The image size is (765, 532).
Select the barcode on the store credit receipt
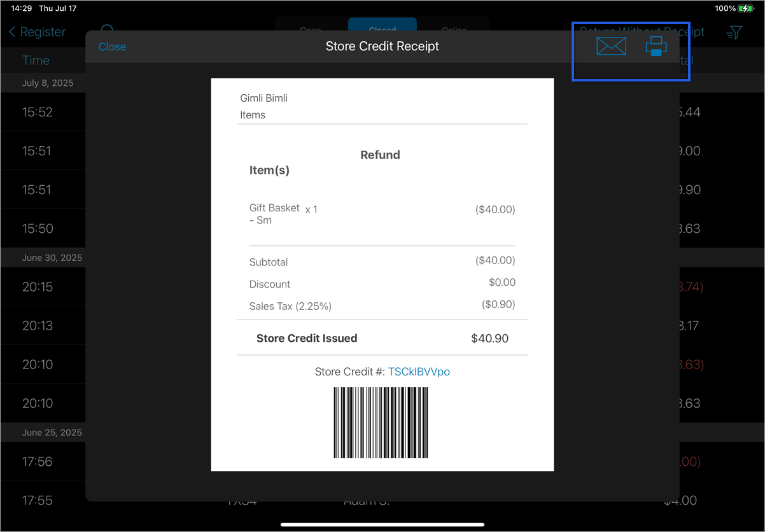pos(381,423)
